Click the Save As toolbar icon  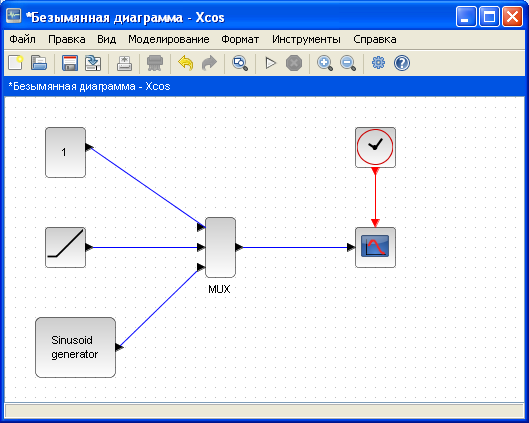tap(93, 63)
